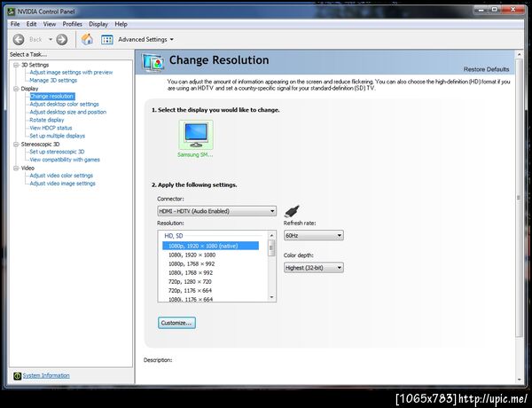Screen dimensions: 532x408
Task: Click the resolution list scrollbar thumb
Action: click(x=271, y=248)
